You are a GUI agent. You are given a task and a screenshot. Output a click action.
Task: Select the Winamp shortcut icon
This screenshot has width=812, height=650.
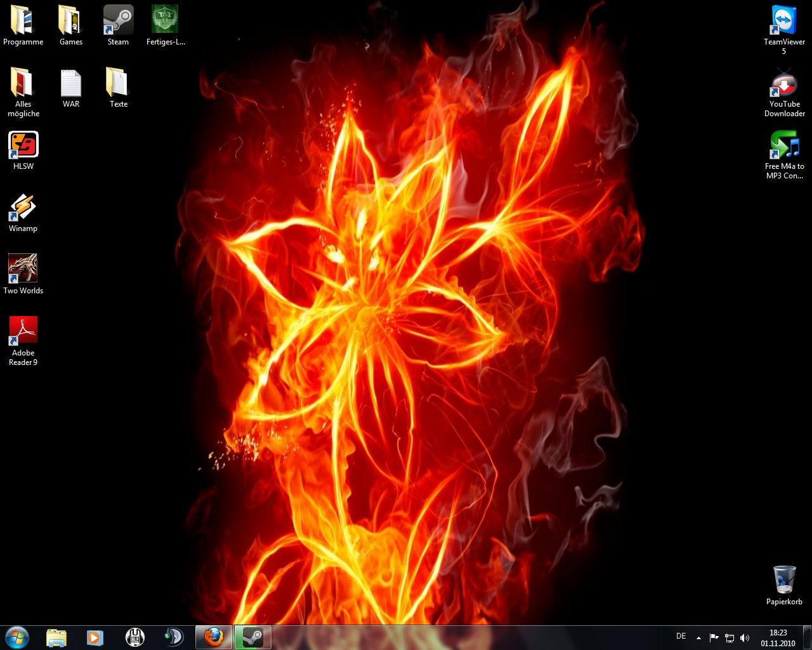[23, 212]
